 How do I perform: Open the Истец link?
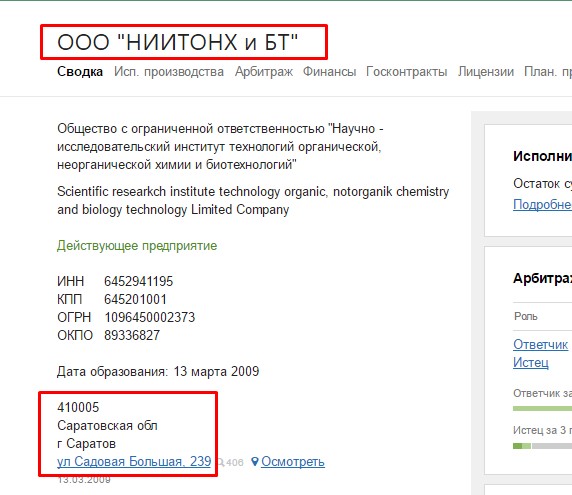[x=531, y=363]
